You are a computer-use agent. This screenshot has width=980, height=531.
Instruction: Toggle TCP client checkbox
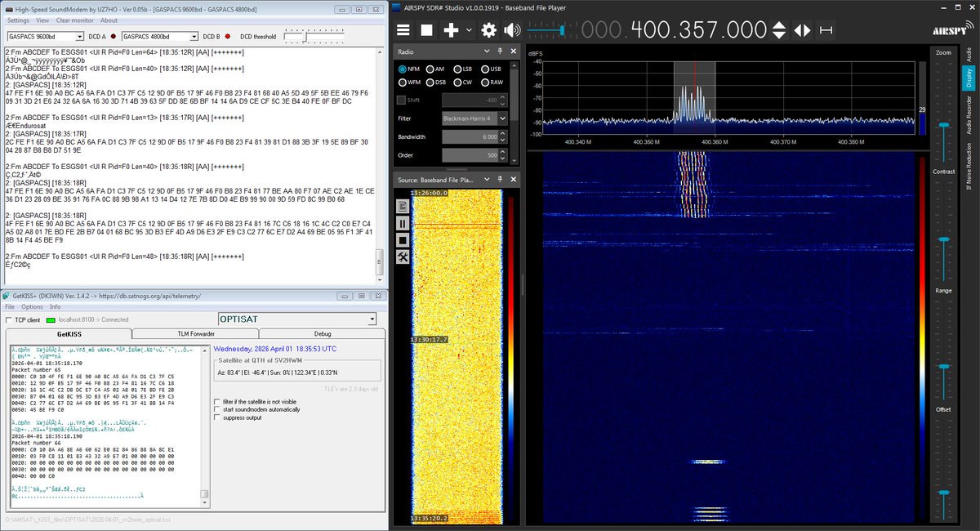coord(9,319)
